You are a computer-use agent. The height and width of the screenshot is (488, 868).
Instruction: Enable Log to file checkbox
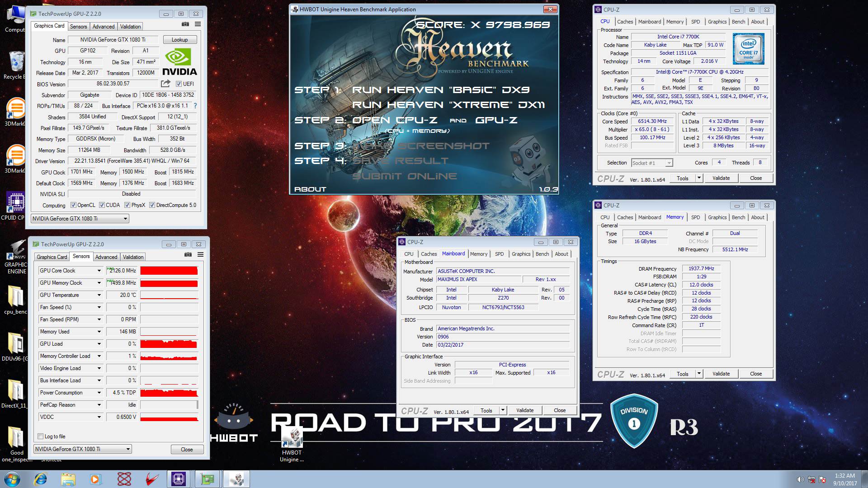pos(41,436)
